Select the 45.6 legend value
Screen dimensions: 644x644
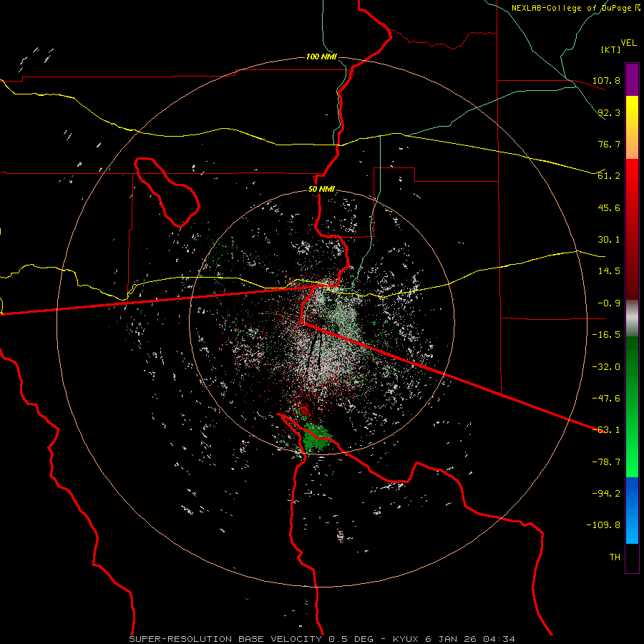point(609,208)
